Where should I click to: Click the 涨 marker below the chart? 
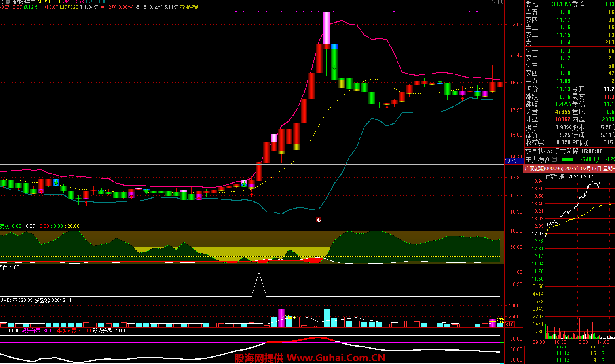point(319,220)
